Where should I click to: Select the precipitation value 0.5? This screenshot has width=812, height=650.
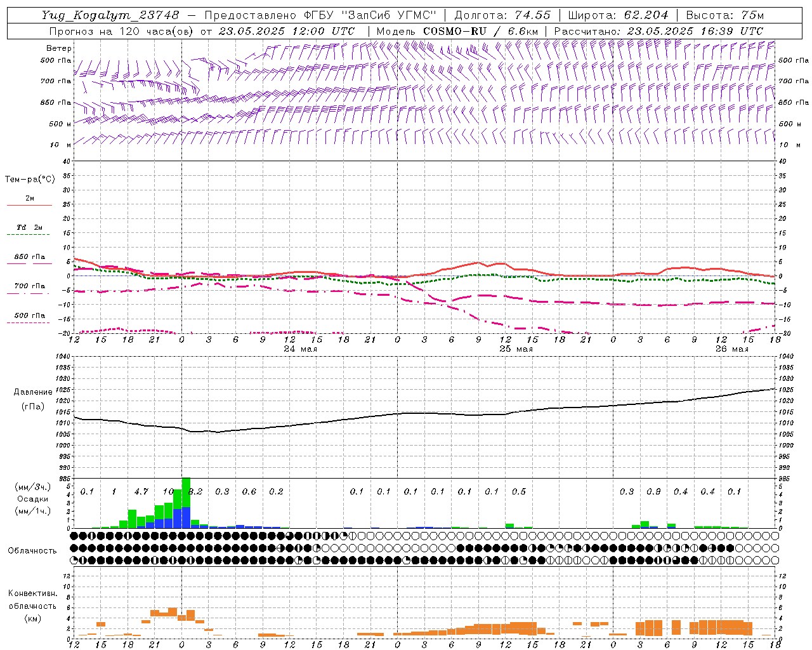pyautogui.click(x=519, y=491)
